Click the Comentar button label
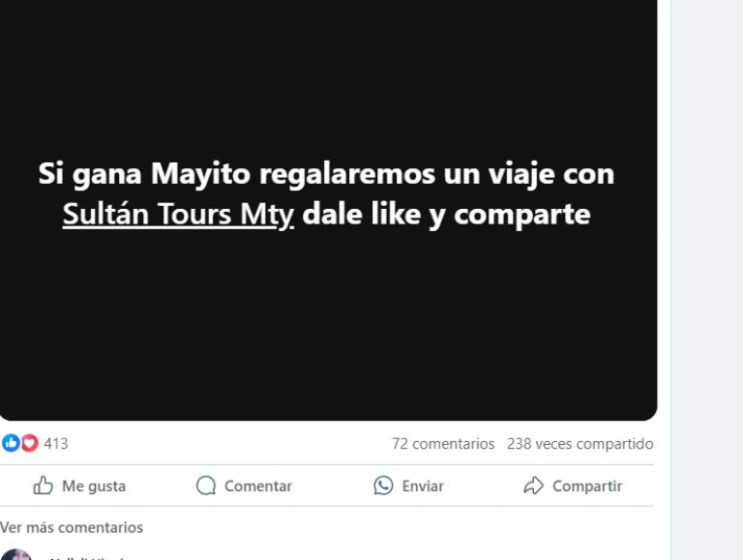 (x=258, y=486)
